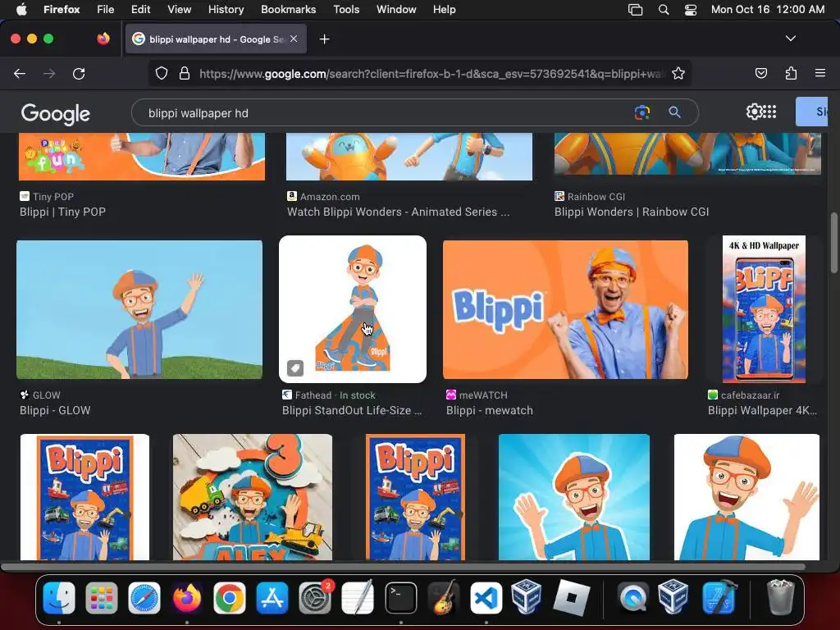Click the product tag icon on Fathead image
The height and width of the screenshot is (630, 840).
coord(295,368)
